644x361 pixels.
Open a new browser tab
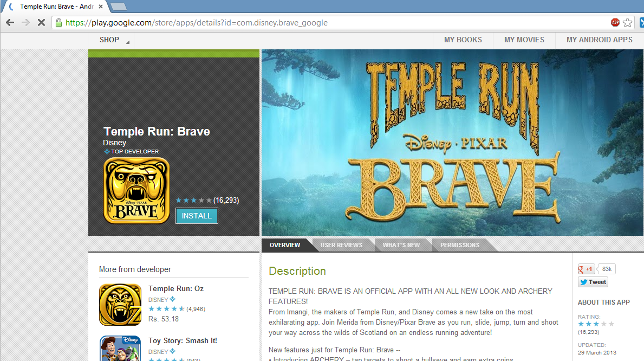click(x=119, y=7)
